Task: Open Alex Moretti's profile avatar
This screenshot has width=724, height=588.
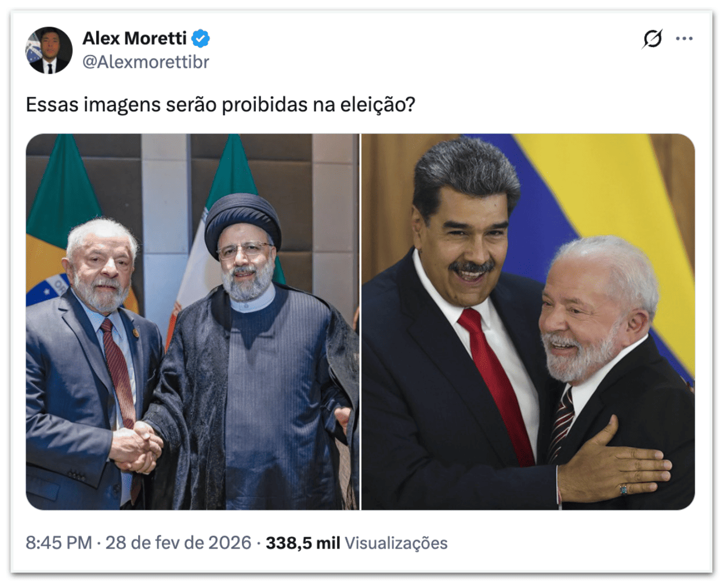Action: (49, 50)
